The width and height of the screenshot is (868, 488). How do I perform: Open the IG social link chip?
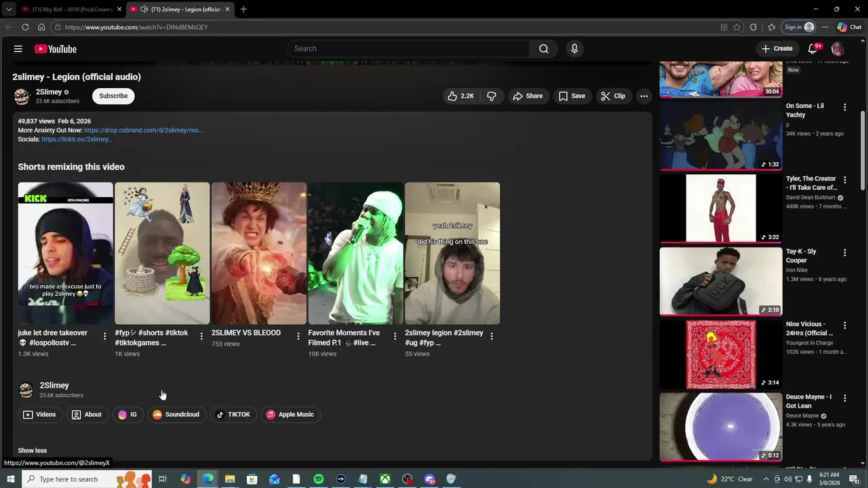(x=127, y=415)
